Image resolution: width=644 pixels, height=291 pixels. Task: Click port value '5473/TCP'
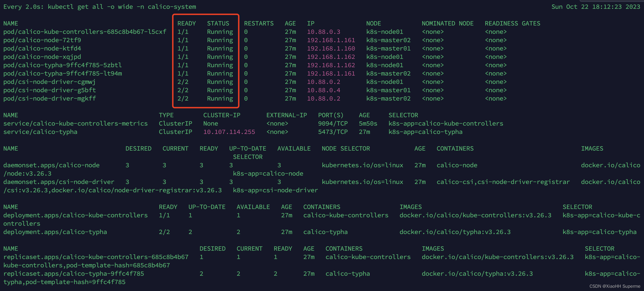(x=333, y=132)
